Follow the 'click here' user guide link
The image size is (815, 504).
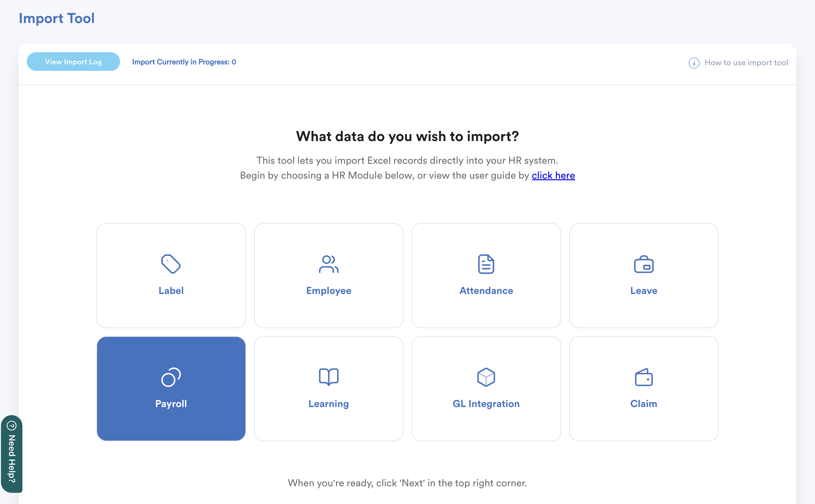tap(553, 175)
